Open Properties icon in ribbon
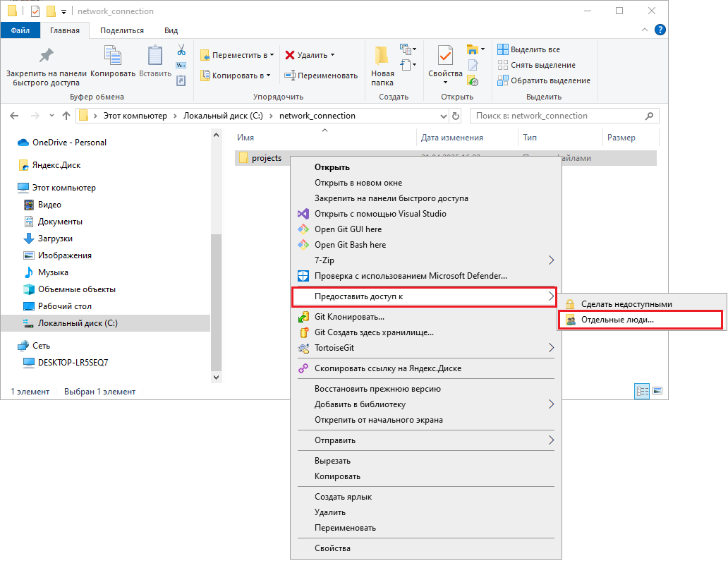 (445, 56)
